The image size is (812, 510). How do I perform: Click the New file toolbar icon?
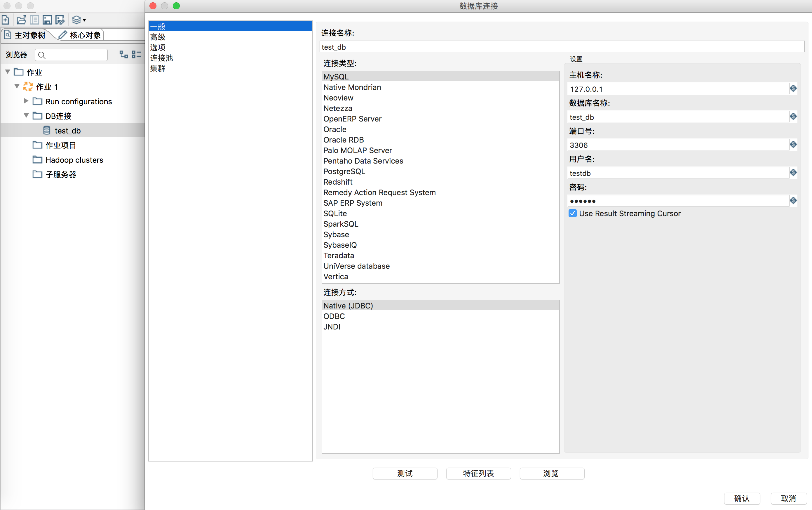(x=6, y=20)
